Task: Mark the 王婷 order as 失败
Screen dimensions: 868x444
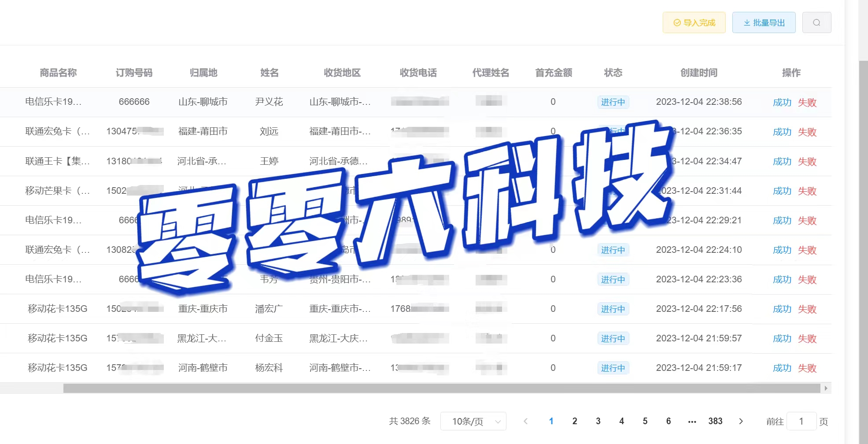Action: pyautogui.click(x=807, y=161)
